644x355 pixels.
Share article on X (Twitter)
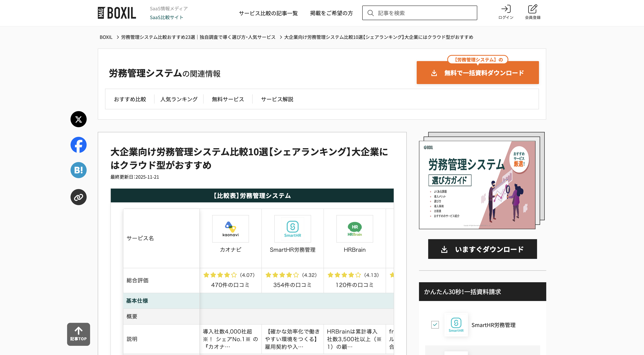[79, 119]
